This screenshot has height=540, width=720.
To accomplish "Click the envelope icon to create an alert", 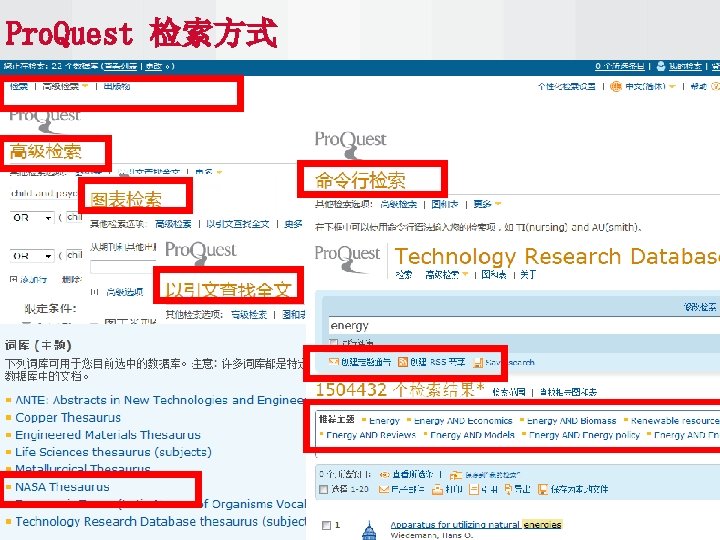I will (334, 362).
